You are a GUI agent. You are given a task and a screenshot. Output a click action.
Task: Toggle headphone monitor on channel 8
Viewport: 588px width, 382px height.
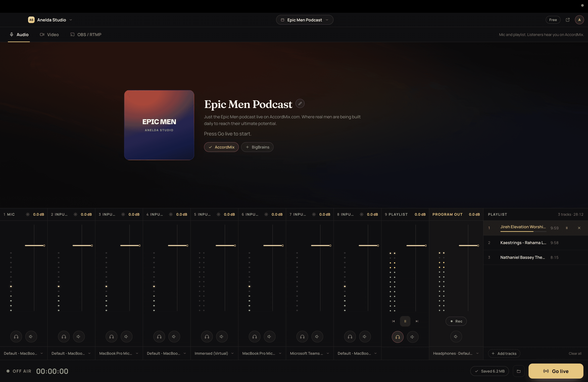[x=350, y=337]
